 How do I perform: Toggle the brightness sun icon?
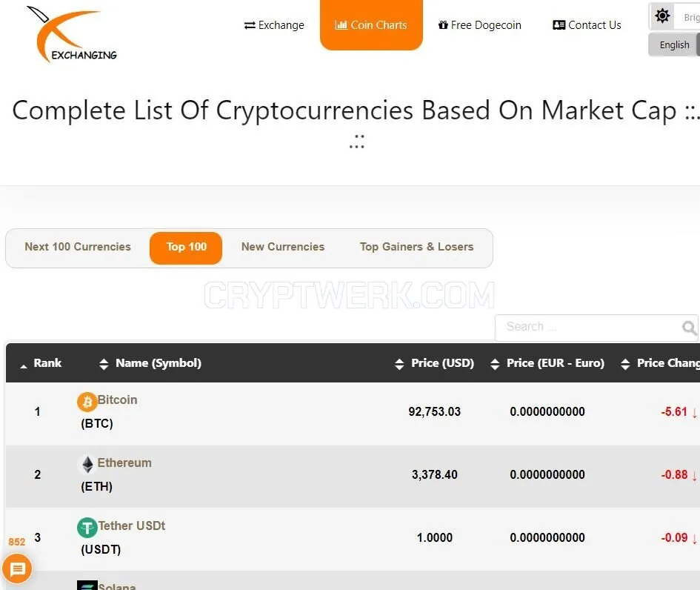pyautogui.click(x=662, y=16)
